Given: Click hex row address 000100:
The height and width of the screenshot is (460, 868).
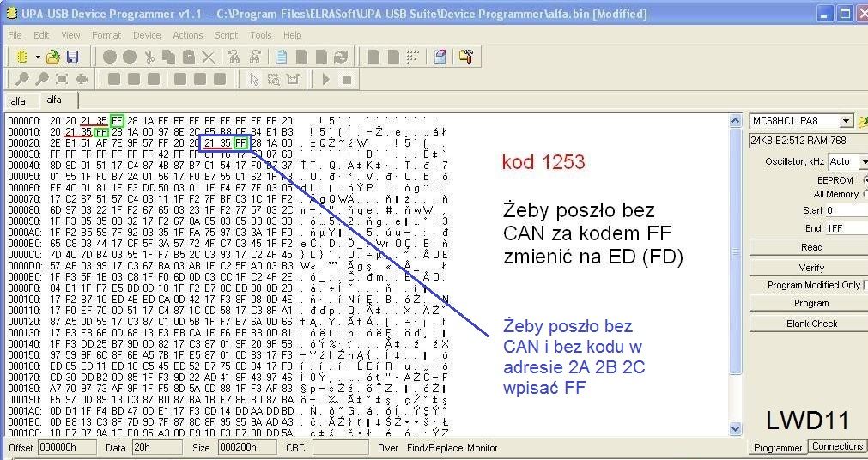Looking at the screenshot, I should (25, 299).
